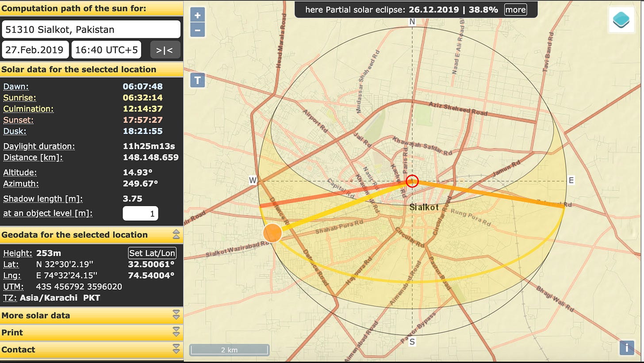Screen dimensions: 644x363
Task: Select distance value 148.148.659
Action: click(x=151, y=157)
